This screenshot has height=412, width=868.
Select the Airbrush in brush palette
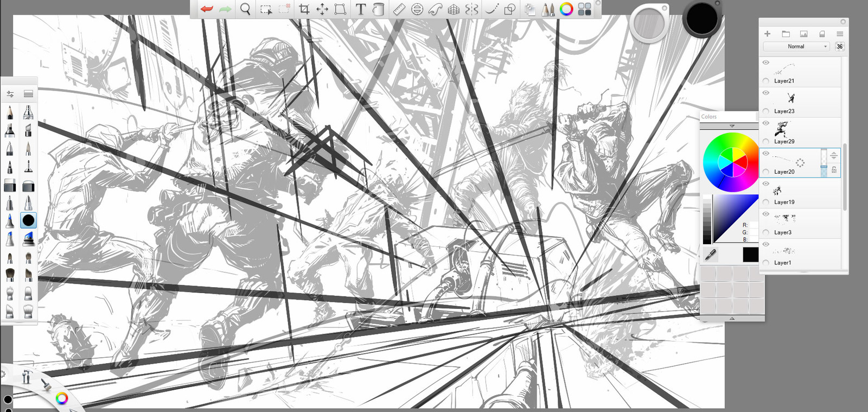click(28, 112)
